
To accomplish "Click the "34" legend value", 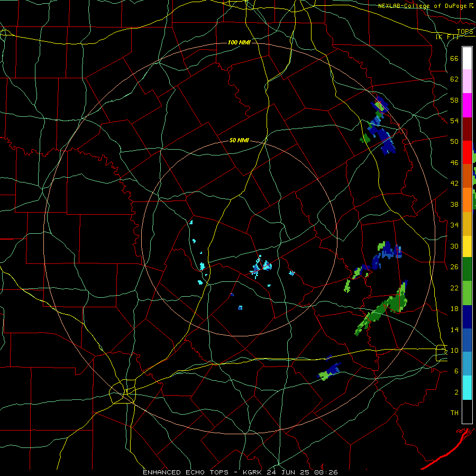I will click(454, 225).
